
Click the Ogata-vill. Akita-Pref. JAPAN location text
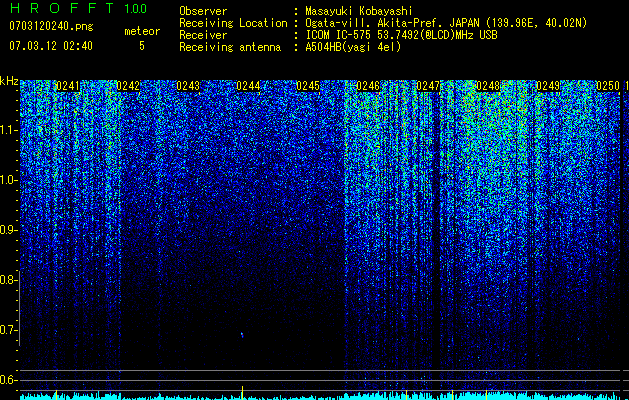446,23
